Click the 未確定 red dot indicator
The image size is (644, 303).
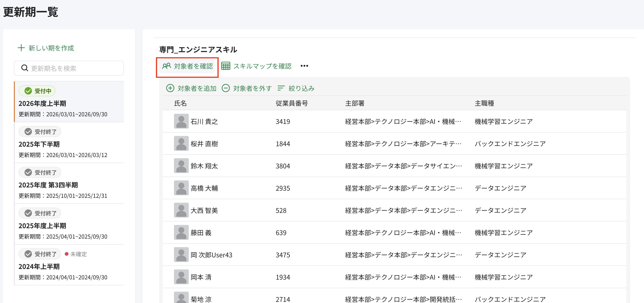click(x=66, y=254)
